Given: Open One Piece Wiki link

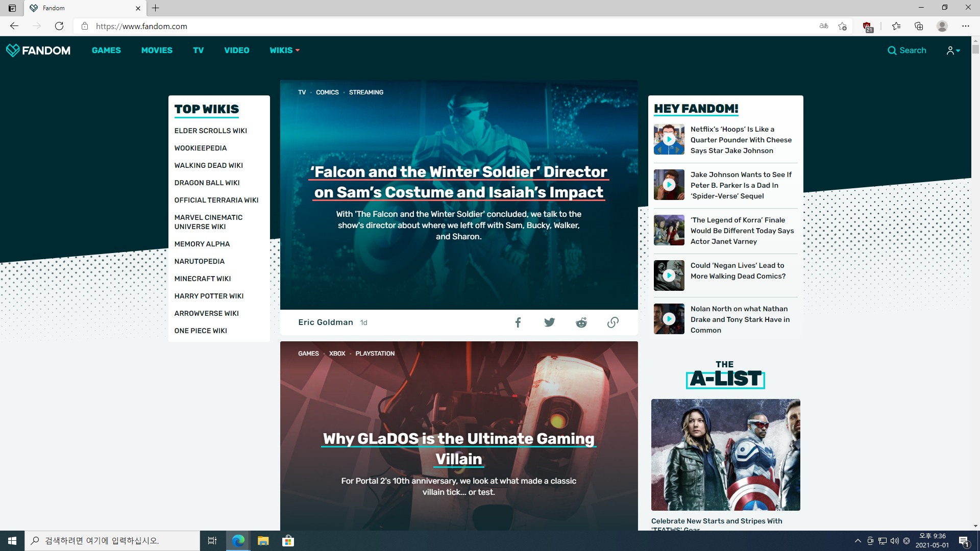Looking at the screenshot, I should click(x=201, y=331).
